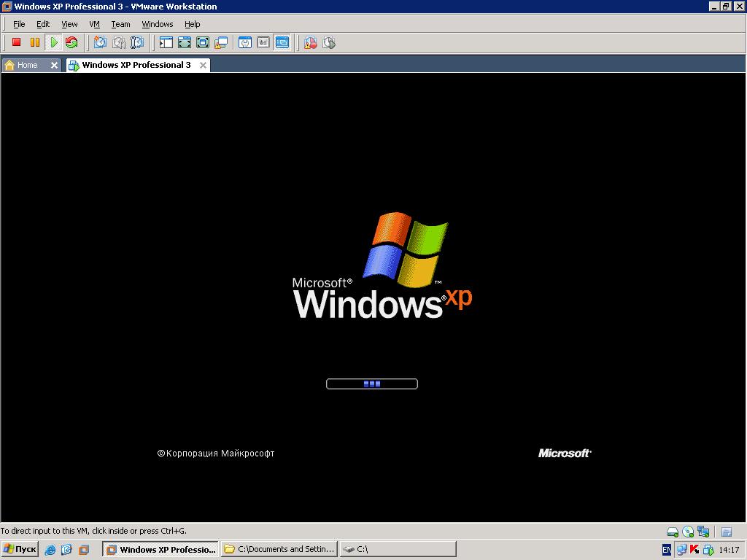Image resolution: width=747 pixels, height=560 pixels.
Task: Open the Windows menu
Action: (x=158, y=24)
